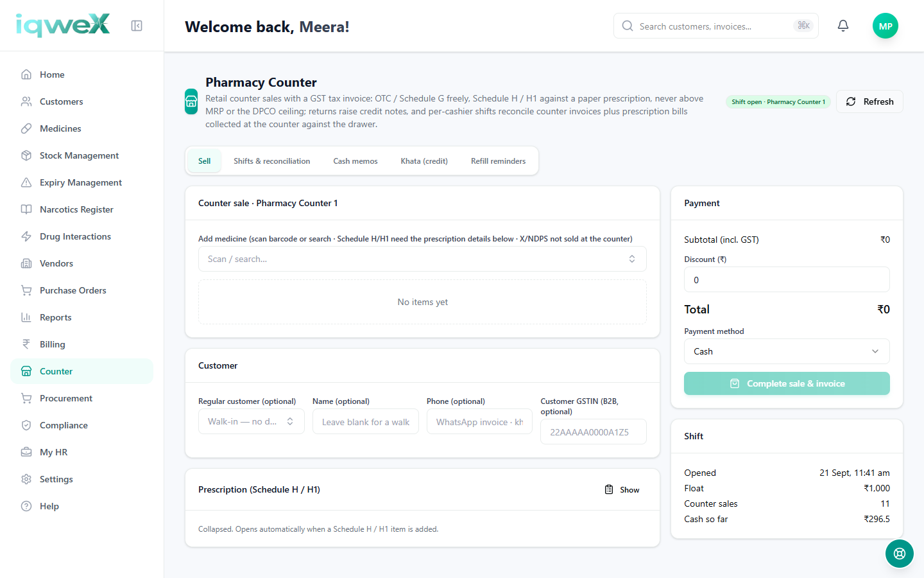Image resolution: width=924 pixels, height=578 pixels.
Task: Click Complete sale & invoice
Action: point(787,383)
